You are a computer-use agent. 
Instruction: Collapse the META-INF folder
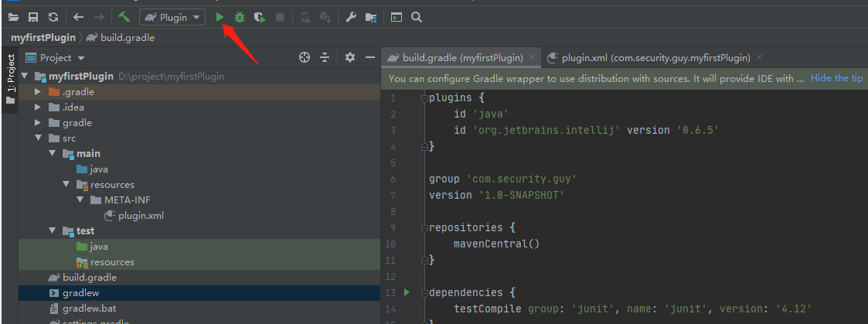tap(80, 200)
